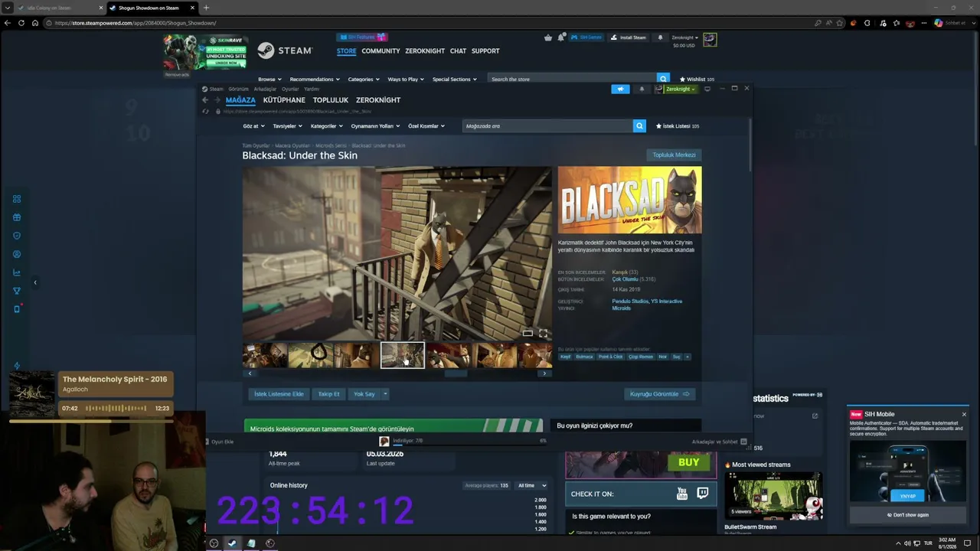Reload the Steam client store page
This screenshot has height=551, width=980.
click(x=205, y=111)
